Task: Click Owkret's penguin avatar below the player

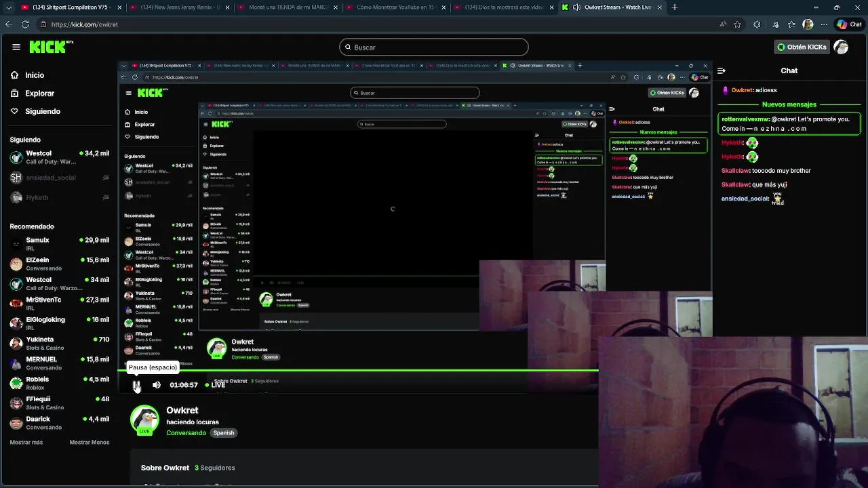Action: [144, 420]
